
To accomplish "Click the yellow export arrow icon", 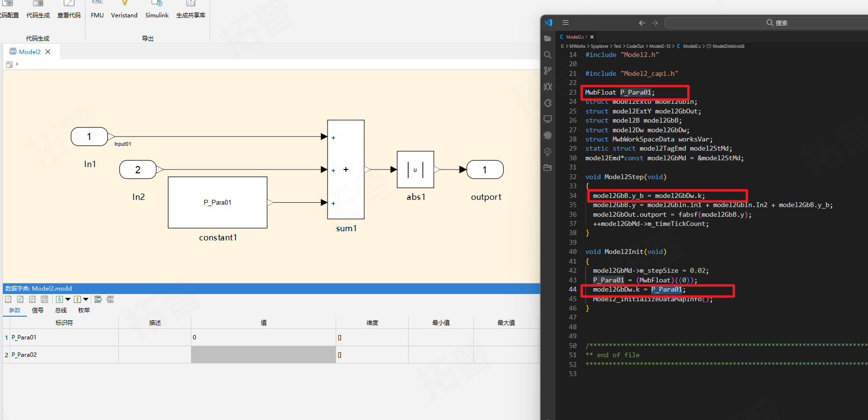I will 77,299.
